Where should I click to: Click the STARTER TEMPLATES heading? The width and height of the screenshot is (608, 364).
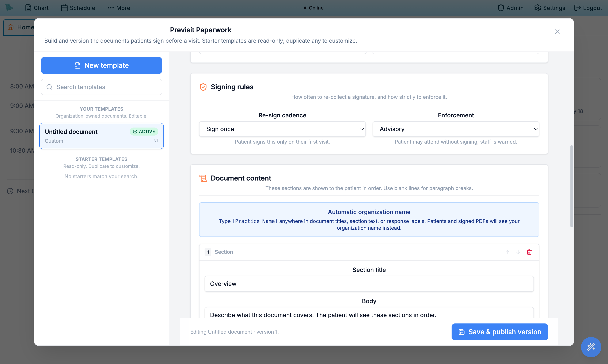point(102,159)
